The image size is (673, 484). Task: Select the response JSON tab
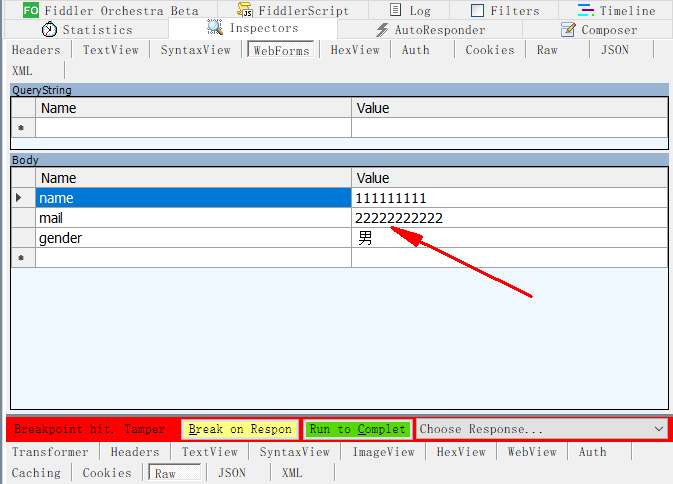(232, 473)
